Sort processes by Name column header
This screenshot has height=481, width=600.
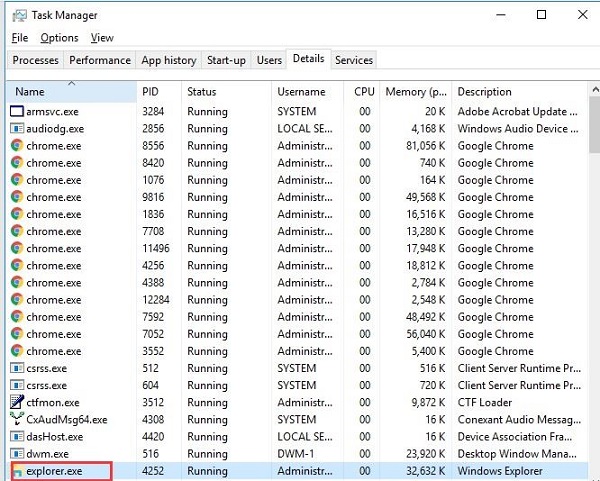tap(70, 92)
